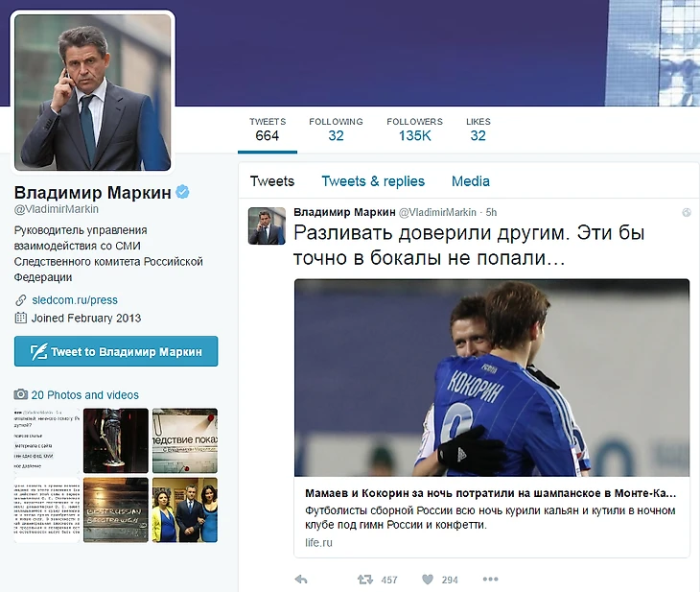Image resolution: width=700 pixels, height=592 pixels.
Task: Open more options three-dot menu on tweet
Action: pyautogui.click(x=490, y=579)
